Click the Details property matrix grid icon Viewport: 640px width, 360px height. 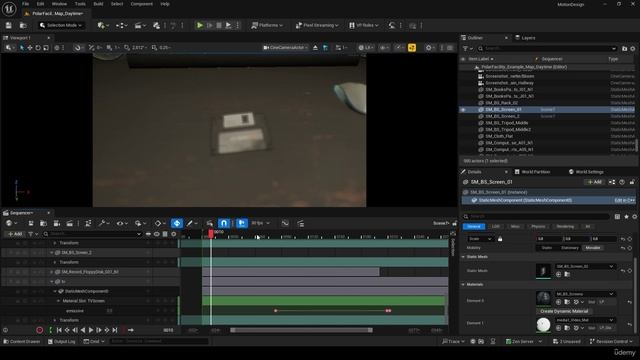point(618,217)
